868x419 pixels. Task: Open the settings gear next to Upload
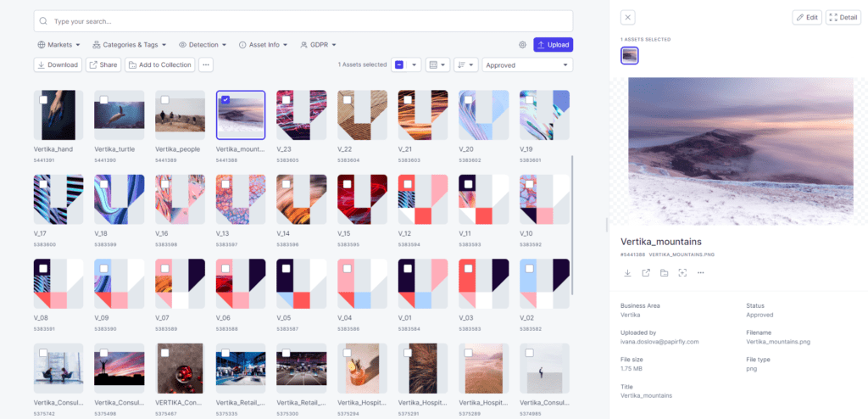click(522, 45)
